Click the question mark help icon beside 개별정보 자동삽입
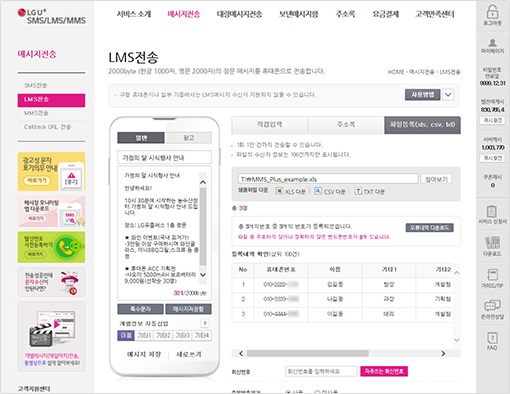 [x=205, y=323]
